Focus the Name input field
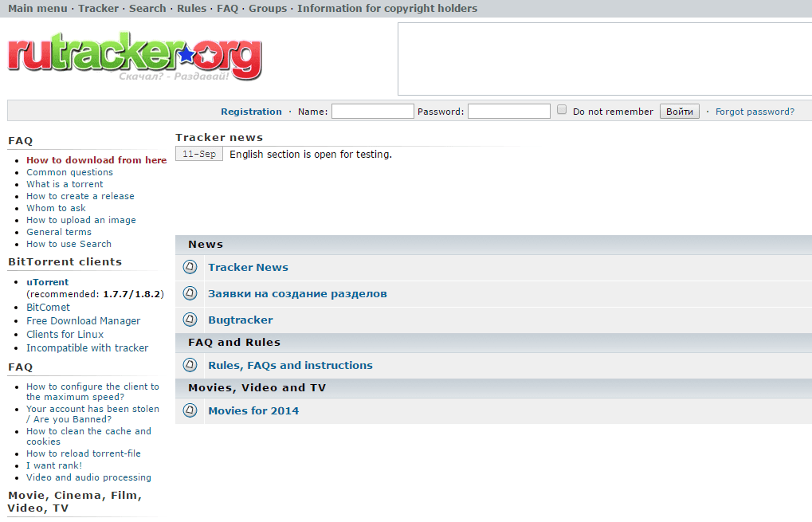Image resolution: width=812 pixels, height=522 pixels. 373,112
